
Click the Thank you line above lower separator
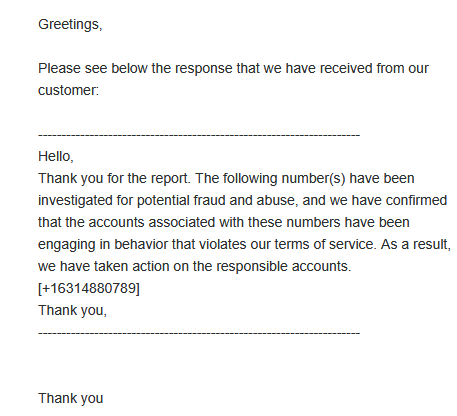coord(72,310)
